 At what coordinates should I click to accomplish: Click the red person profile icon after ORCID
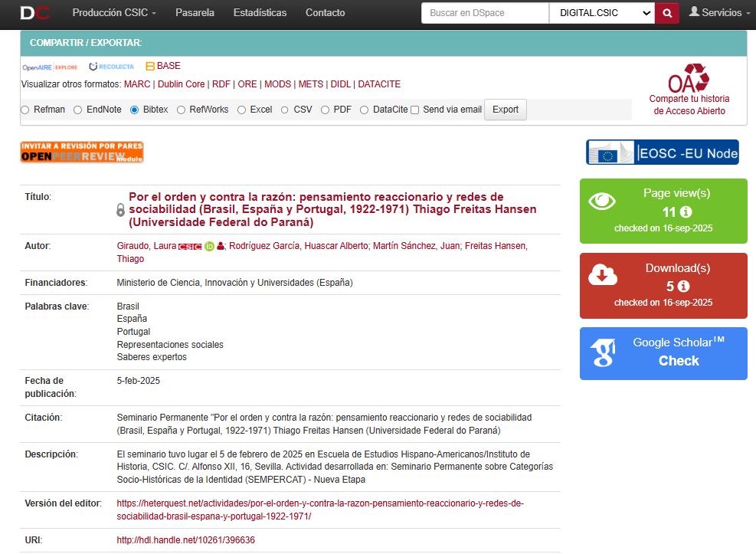pyautogui.click(x=221, y=246)
